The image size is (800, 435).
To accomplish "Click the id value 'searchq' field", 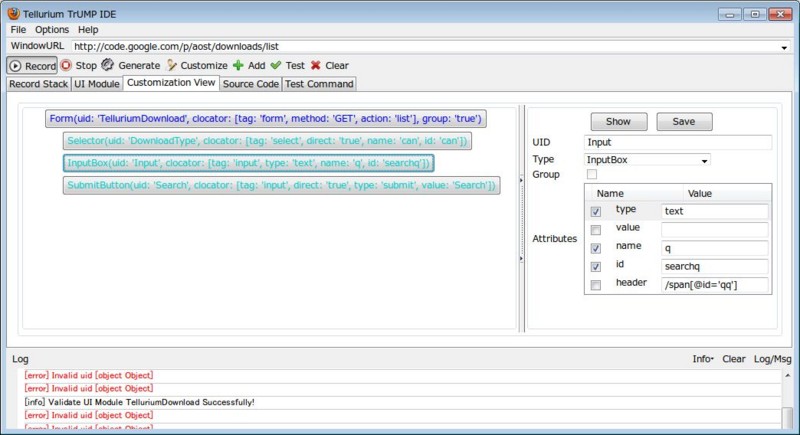I will tap(715, 266).
